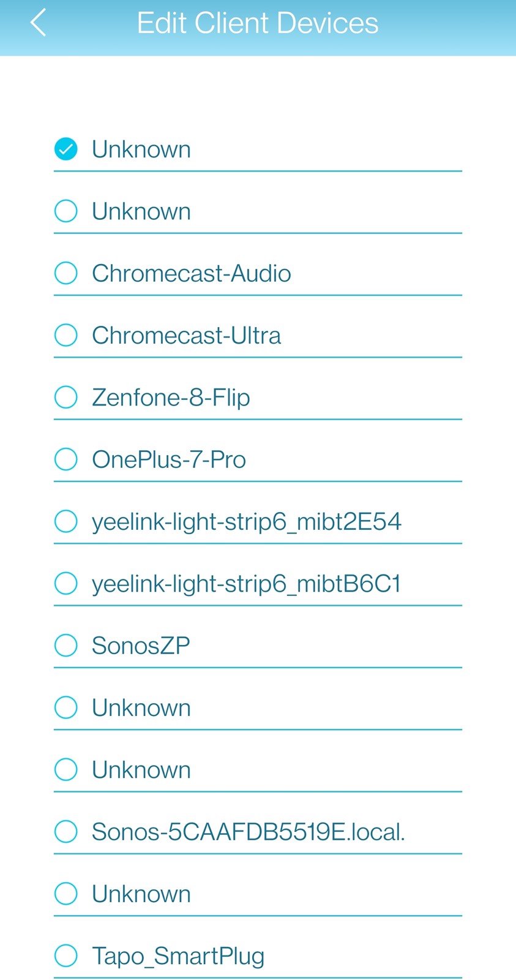The image size is (516, 980).
Task: Go back using the header arrow
Action: pos(38,23)
